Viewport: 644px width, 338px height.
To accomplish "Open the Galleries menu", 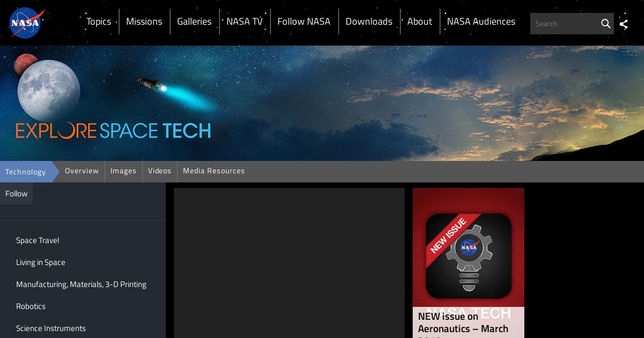I will (194, 21).
